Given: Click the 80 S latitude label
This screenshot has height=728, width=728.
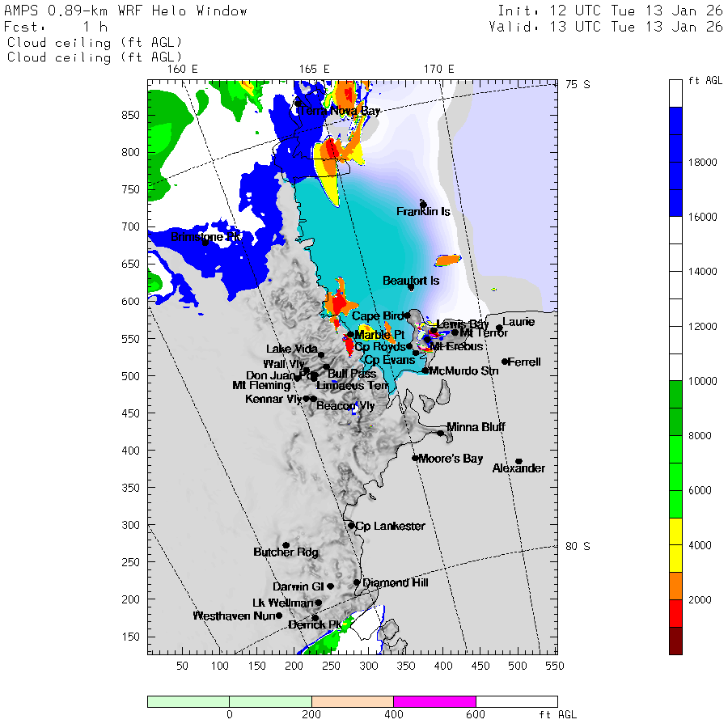Looking at the screenshot, I should [x=578, y=547].
